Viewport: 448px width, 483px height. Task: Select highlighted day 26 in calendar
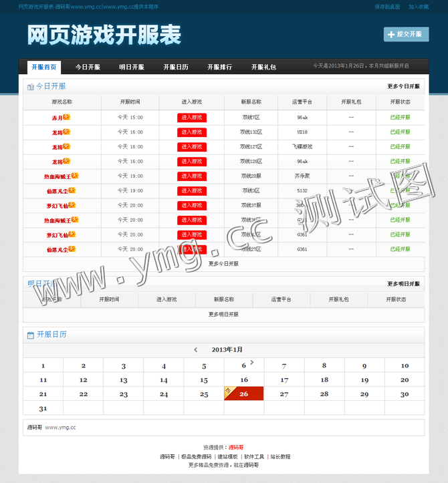[x=244, y=393]
